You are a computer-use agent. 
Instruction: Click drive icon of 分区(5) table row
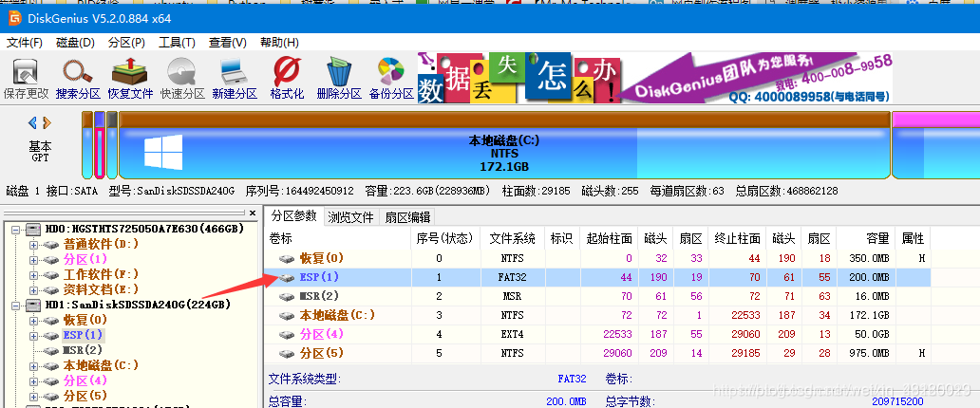click(286, 354)
